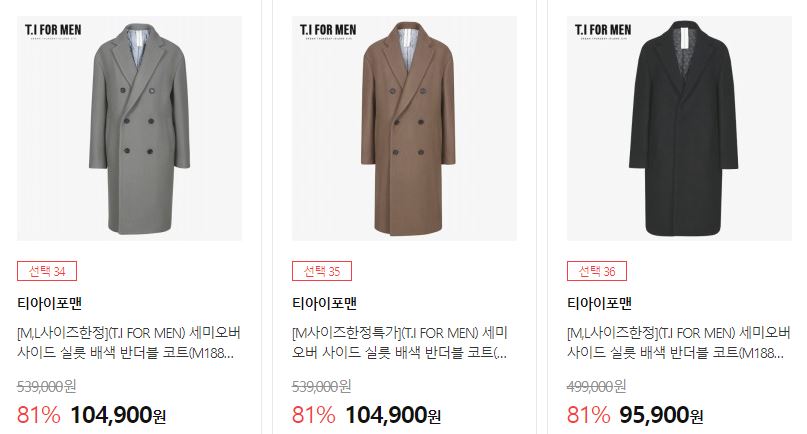The image size is (807, 434).
Task: Click the 선택 35 badge
Action: pyautogui.click(x=322, y=271)
